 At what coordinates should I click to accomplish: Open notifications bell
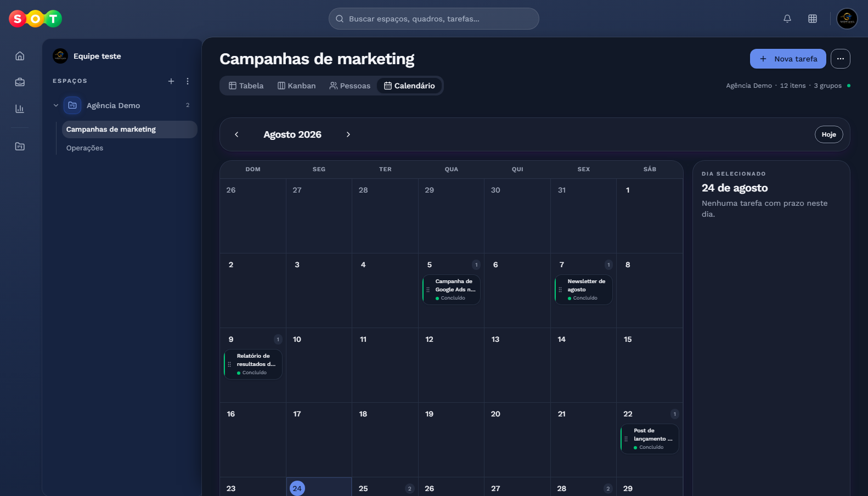click(x=787, y=19)
